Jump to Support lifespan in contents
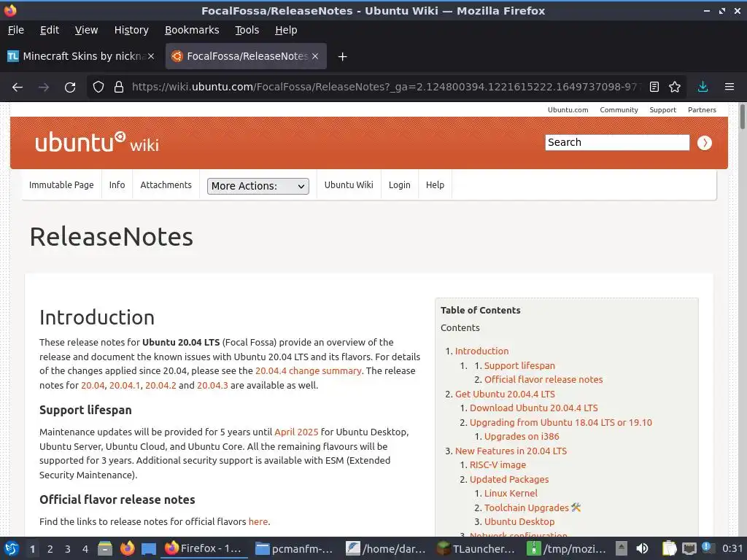This screenshot has height=560, width=747. (x=519, y=366)
